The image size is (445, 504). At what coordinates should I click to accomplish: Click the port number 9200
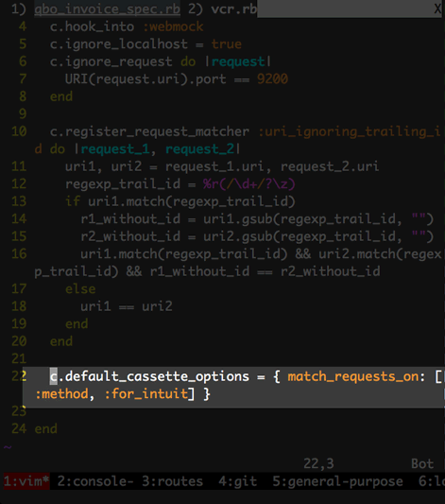point(273,79)
